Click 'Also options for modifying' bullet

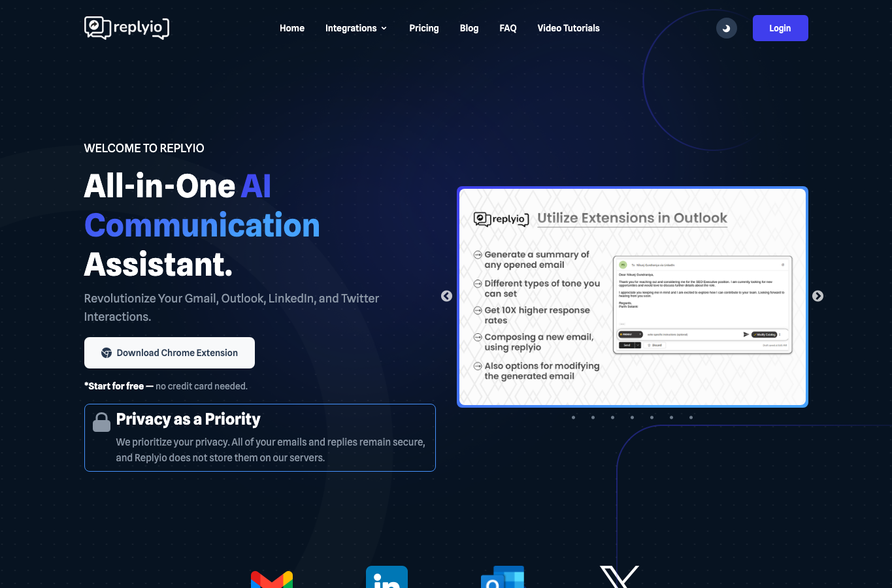pyautogui.click(x=537, y=370)
